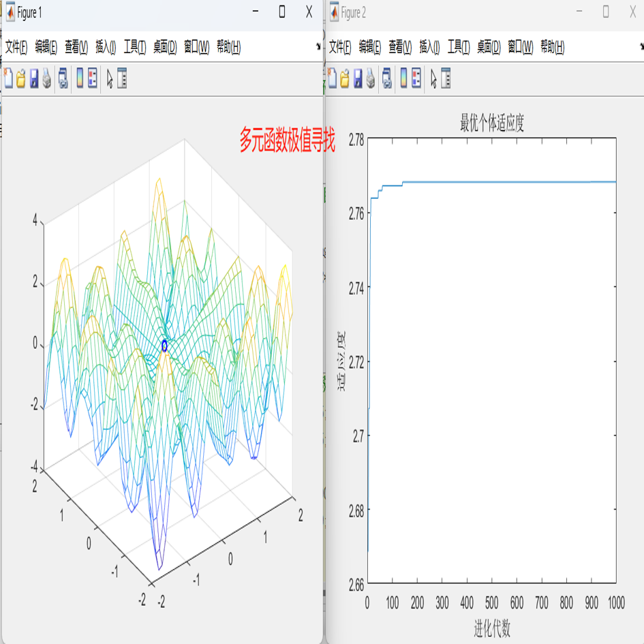644x644 pixels.
Task: Click x-axis tick label 500 in Figure 2
Action: tap(491, 602)
